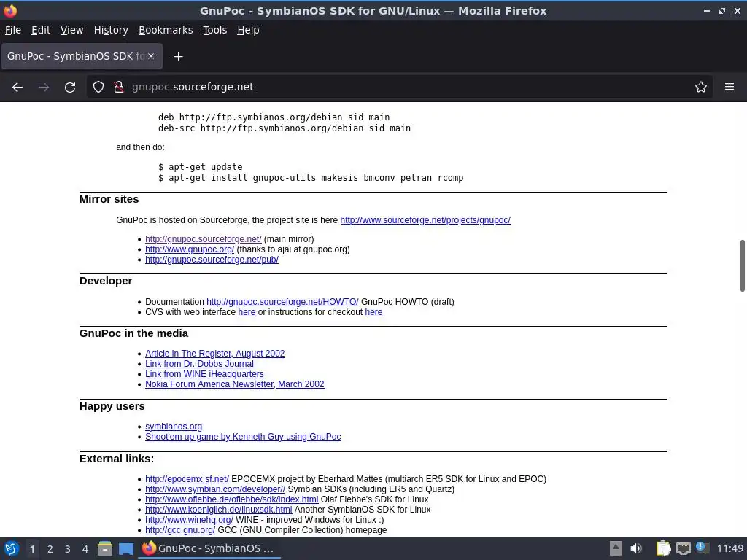The width and height of the screenshot is (747, 560).
Task: Click the 11:49 taskbar clock
Action: [x=730, y=548]
